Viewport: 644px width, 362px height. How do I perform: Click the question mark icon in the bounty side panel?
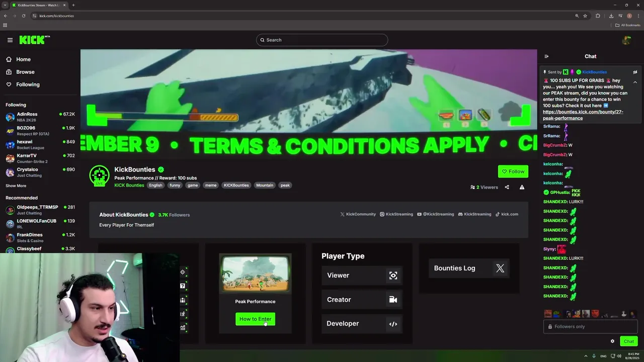point(183,286)
